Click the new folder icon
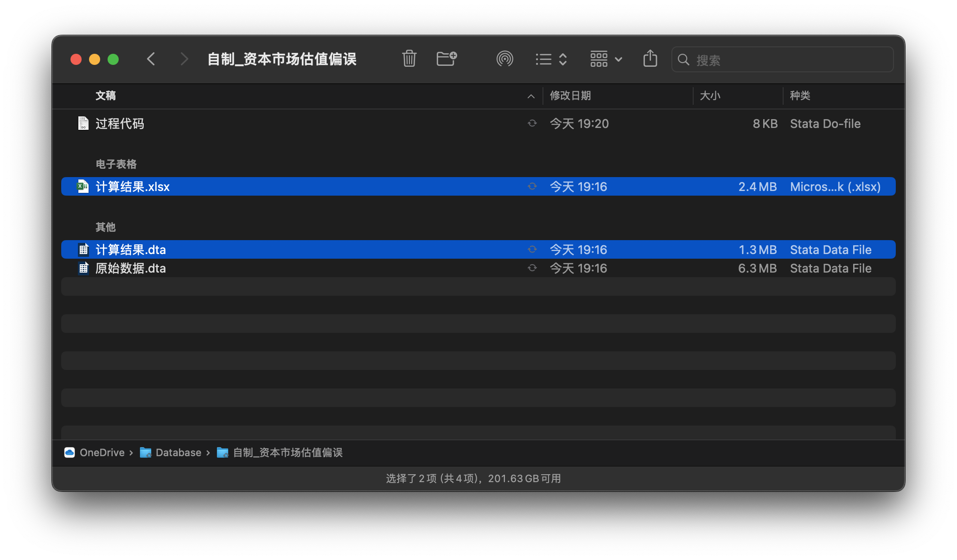 [x=447, y=59]
